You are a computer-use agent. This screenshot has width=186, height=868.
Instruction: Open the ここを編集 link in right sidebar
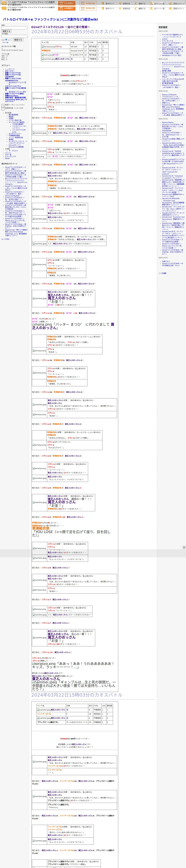[162, 273]
